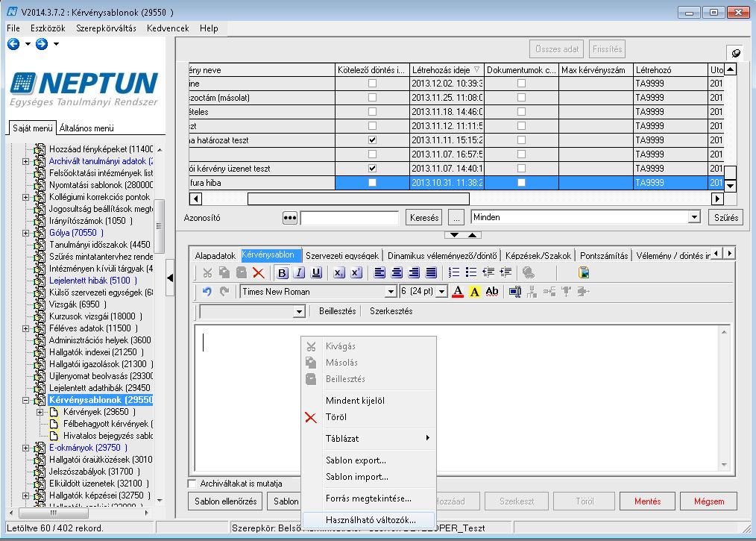Apply superscript formatting
Image resolution: width=756 pixels, height=541 pixels.
click(x=356, y=272)
